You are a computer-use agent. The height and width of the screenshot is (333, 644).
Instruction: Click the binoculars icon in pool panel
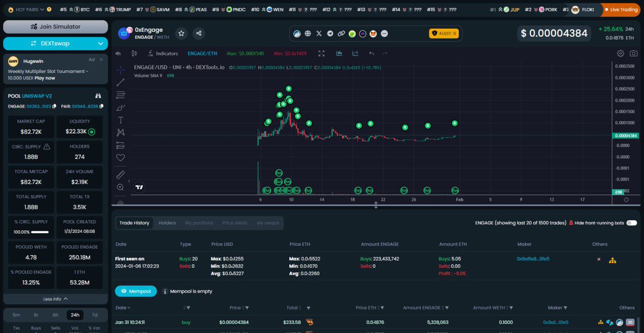[x=98, y=95]
